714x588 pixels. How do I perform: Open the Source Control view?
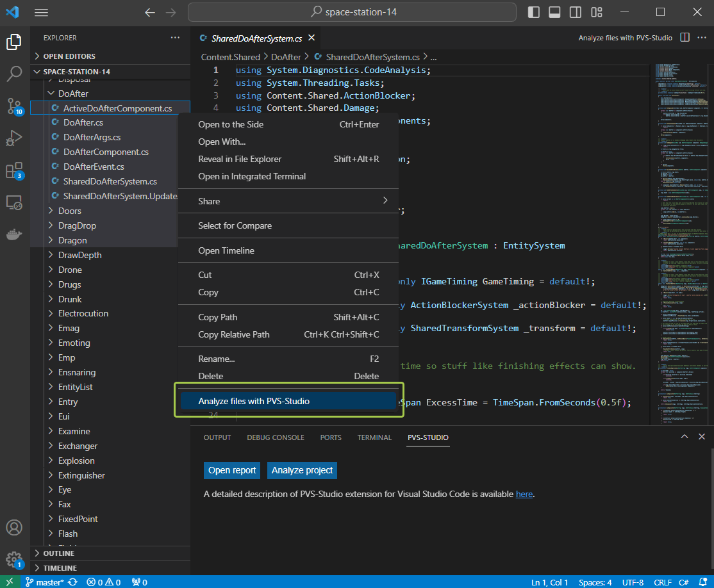click(x=14, y=106)
